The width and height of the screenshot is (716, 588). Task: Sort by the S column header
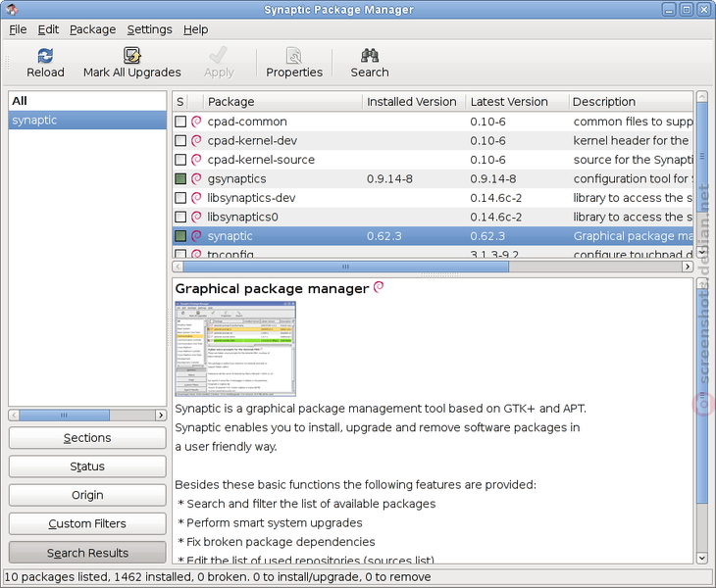180,101
